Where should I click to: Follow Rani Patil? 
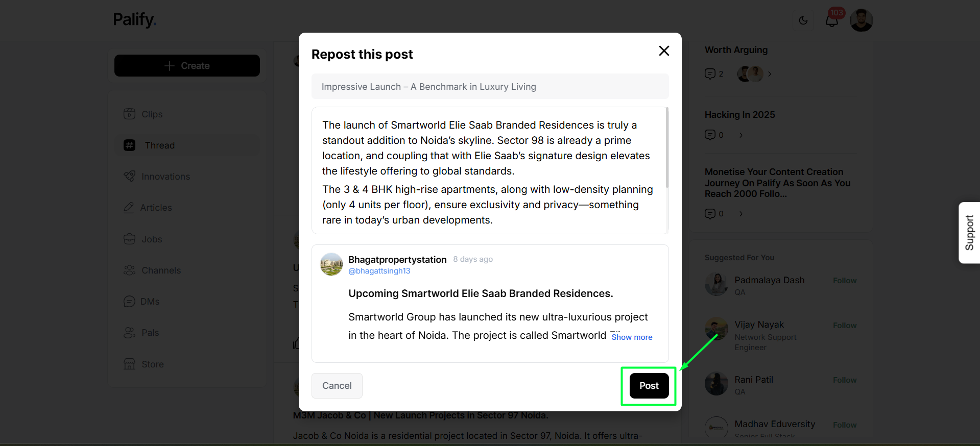845,380
